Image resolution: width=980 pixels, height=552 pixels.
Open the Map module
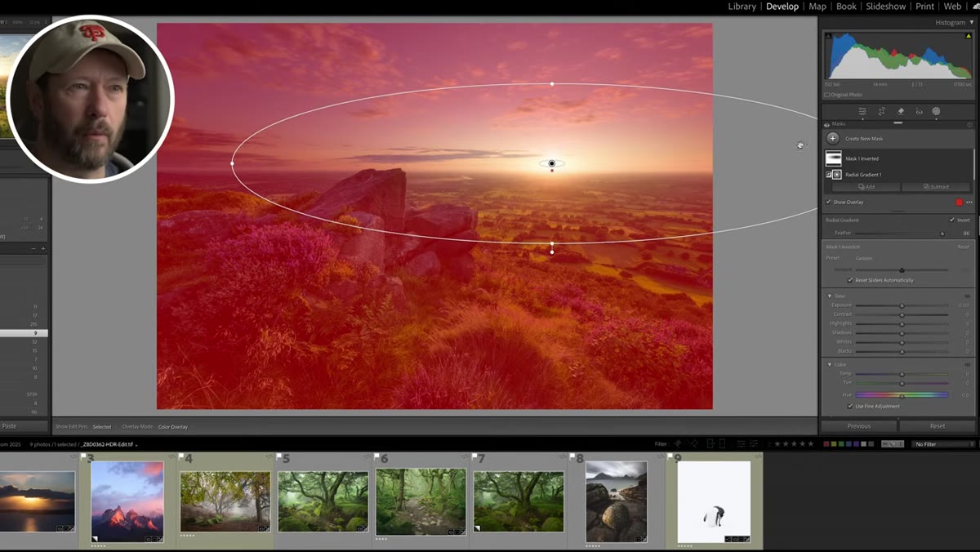pyautogui.click(x=817, y=7)
